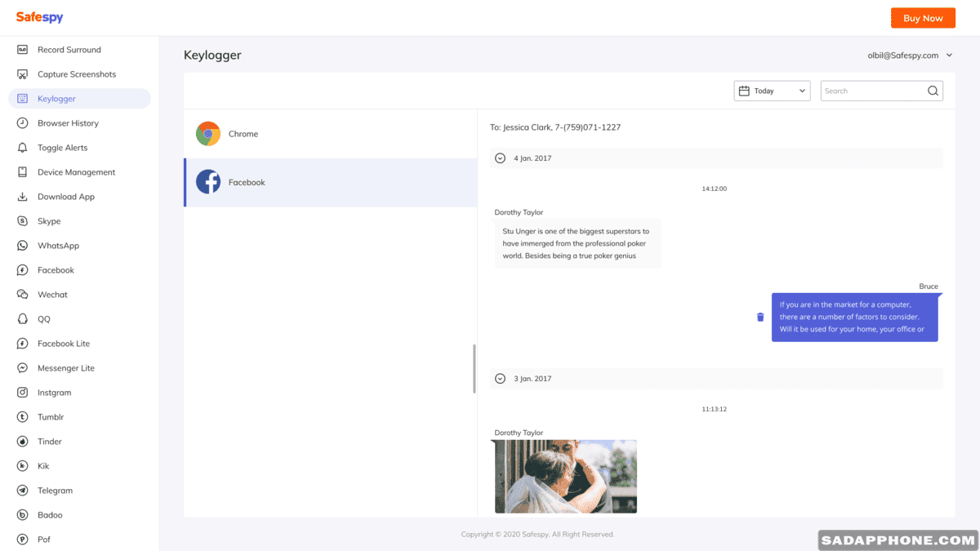Image resolution: width=980 pixels, height=551 pixels.
Task: Select the Facebook entry in keylogger list
Action: [x=331, y=183]
